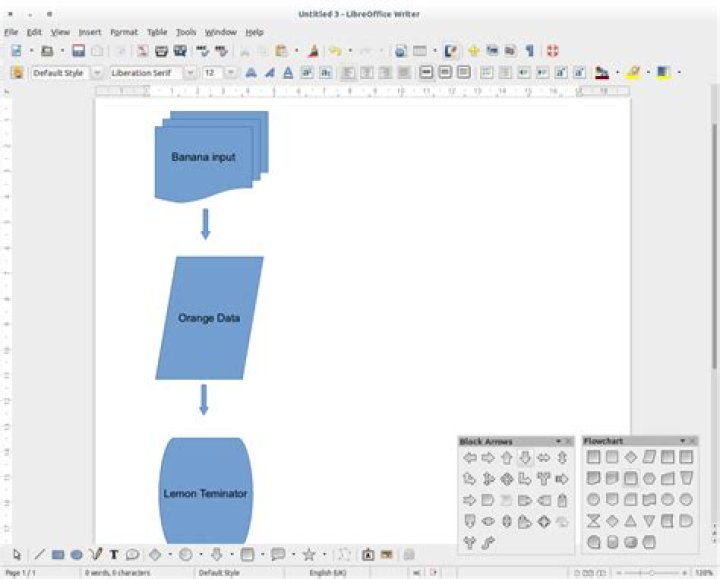Image resolution: width=720 pixels, height=579 pixels.
Task: Click the Paste clipboard icon
Action: [281, 51]
